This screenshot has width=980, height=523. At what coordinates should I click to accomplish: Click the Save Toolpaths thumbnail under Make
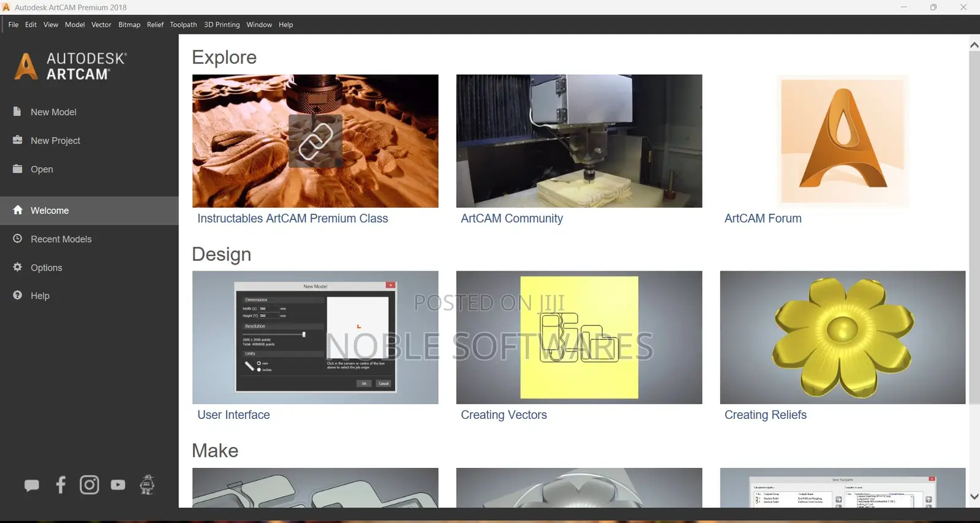tap(843, 487)
